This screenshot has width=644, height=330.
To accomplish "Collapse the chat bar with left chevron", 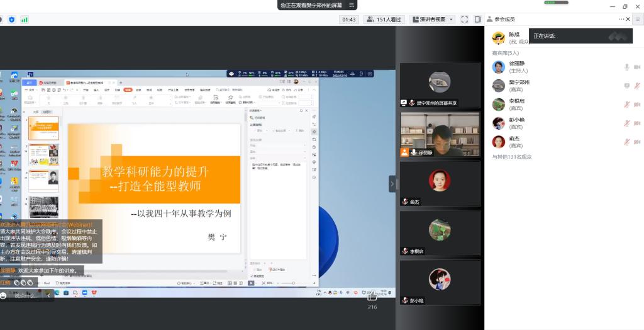I will pos(48,295).
